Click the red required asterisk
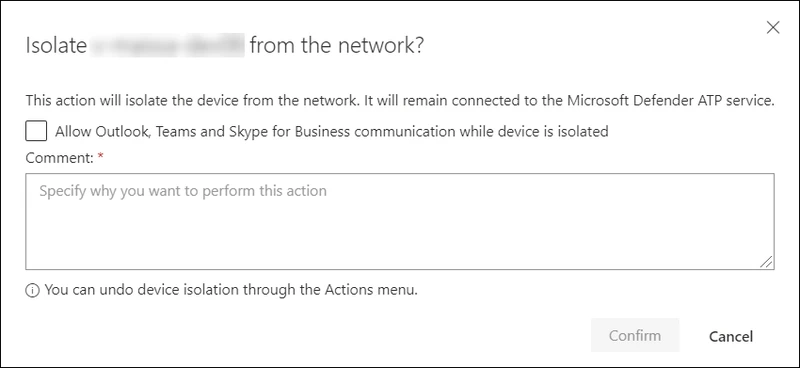The height and width of the screenshot is (368, 800). coord(101,157)
